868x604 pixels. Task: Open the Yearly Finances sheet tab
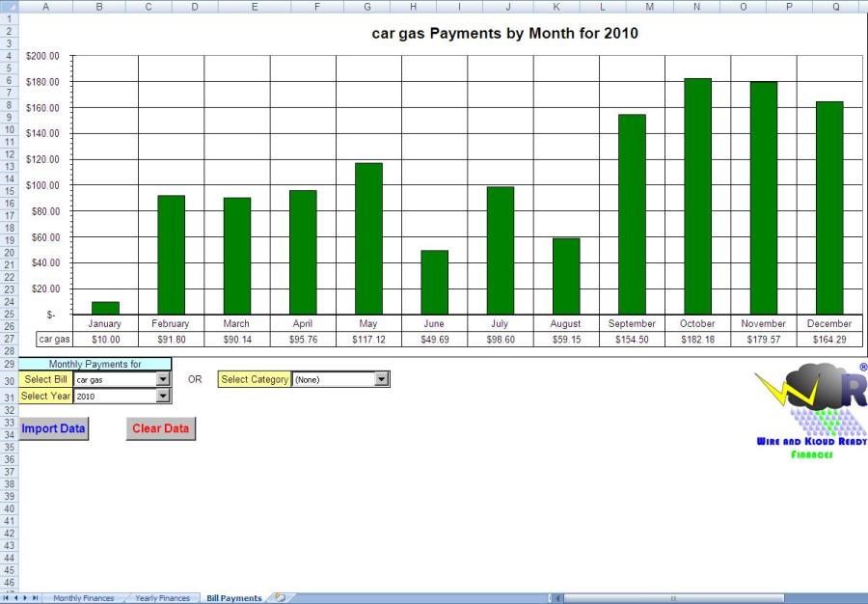[162, 598]
